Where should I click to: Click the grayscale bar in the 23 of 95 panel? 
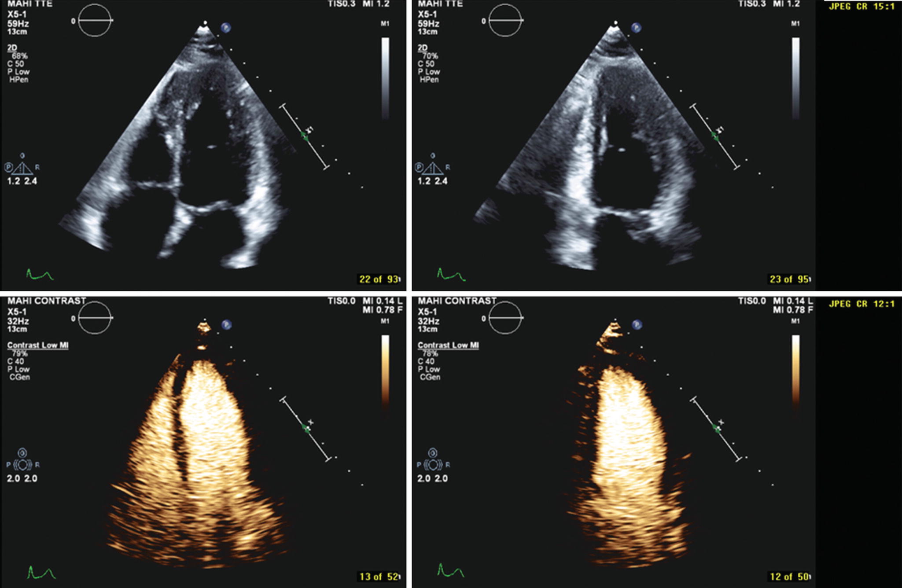coord(795,78)
